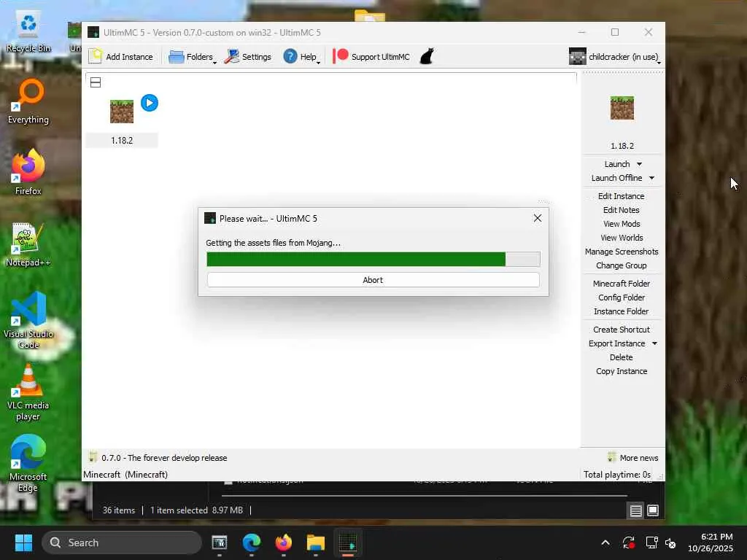The image size is (747, 560).
Task: Open the Instance Folder
Action: [x=622, y=311]
